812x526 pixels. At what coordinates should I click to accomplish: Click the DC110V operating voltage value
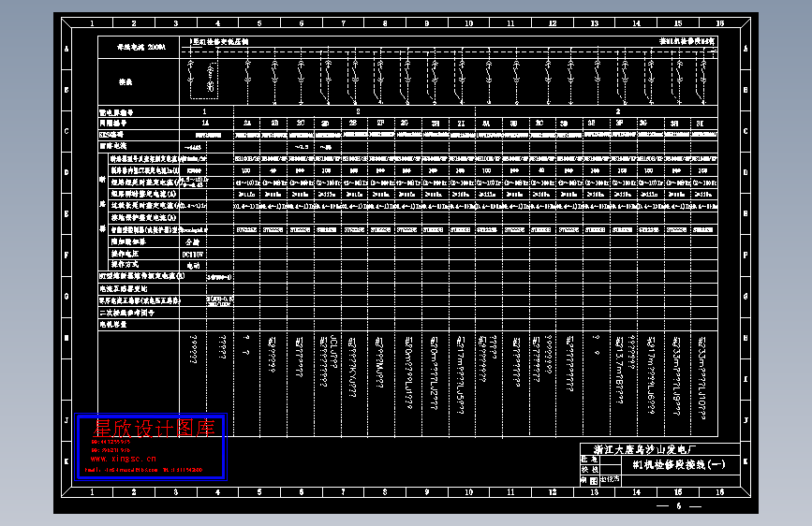pyautogui.click(x=192, y=255)
